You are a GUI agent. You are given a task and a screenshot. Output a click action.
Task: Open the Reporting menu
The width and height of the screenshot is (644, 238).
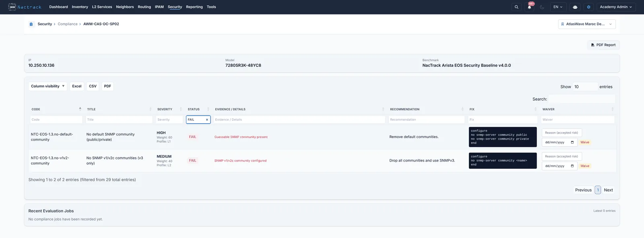194,7
